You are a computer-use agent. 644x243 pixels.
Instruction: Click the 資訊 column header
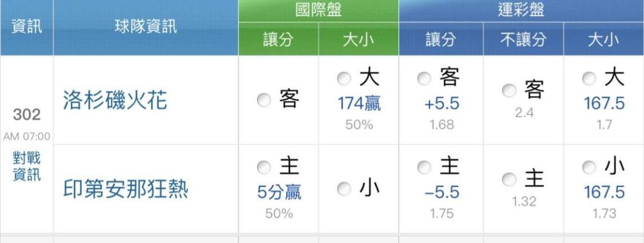[x=26, y=27]
